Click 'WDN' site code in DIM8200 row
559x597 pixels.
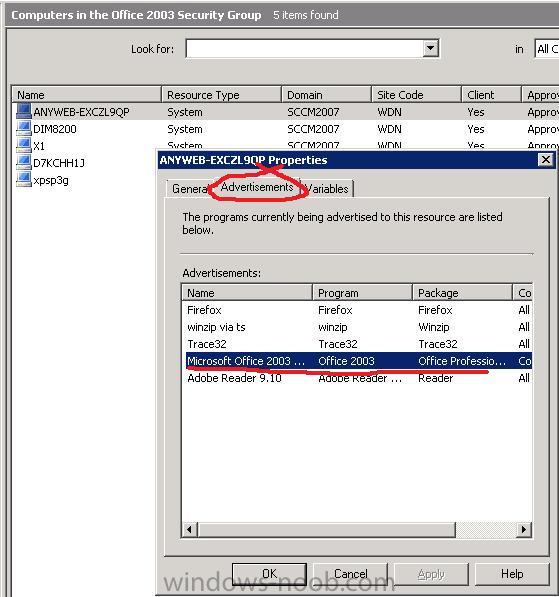pos(389,129)
